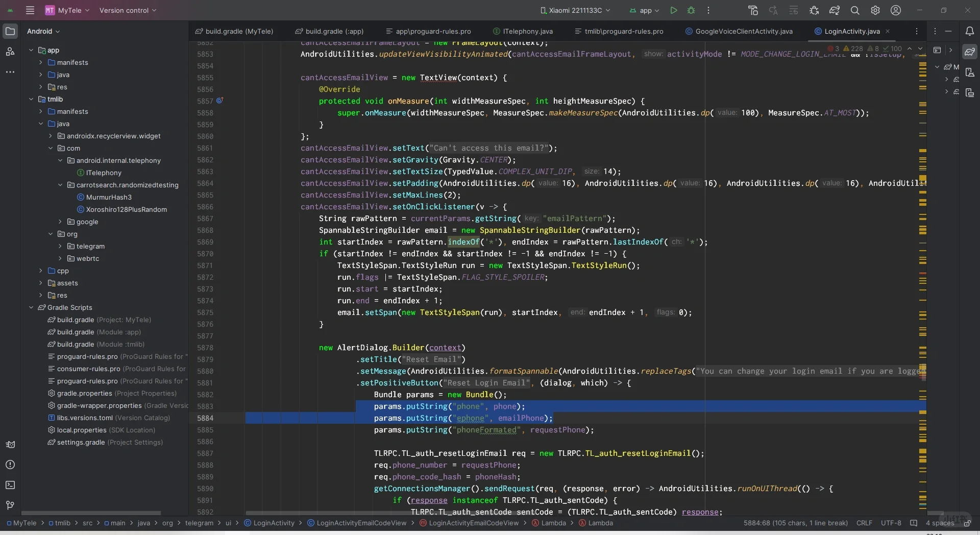Click CRLF line separator in status bar
This screenshot has width=980, height=535.
pos(864,523)
